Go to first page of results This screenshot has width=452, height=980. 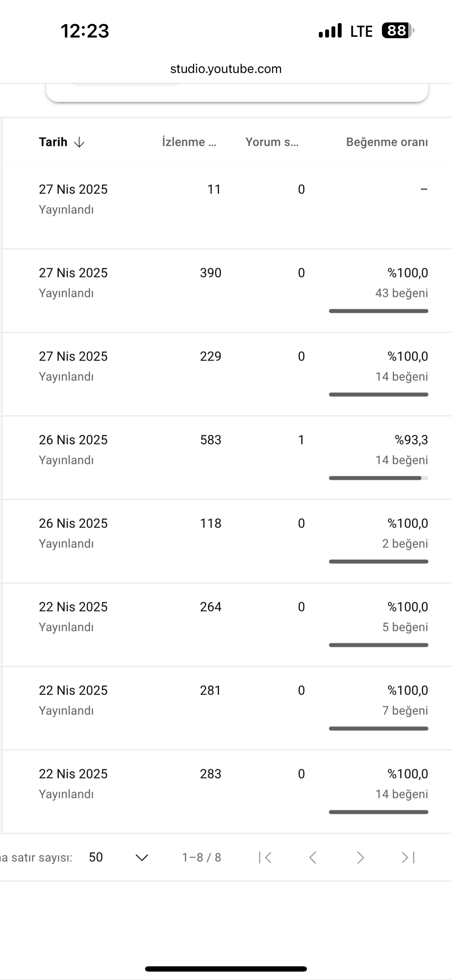tap(265, 857)
